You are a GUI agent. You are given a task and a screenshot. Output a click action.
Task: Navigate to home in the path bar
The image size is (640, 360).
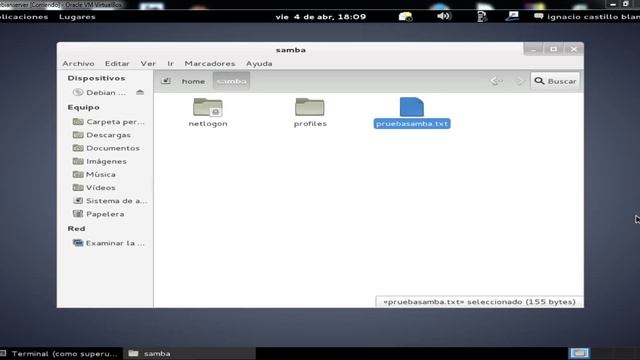point(193,81)
